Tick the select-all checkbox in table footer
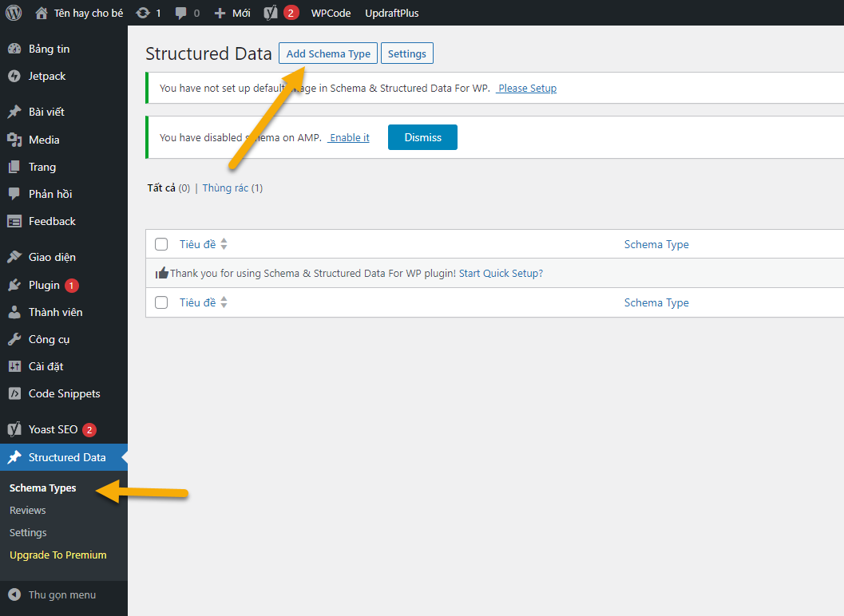Viewport: 844px width, 616px height. [161, 302]
